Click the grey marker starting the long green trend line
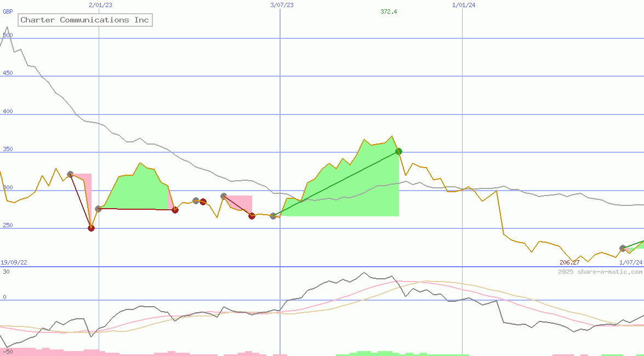This screenshot has width=644, height=356. click(x=273, y=216)
